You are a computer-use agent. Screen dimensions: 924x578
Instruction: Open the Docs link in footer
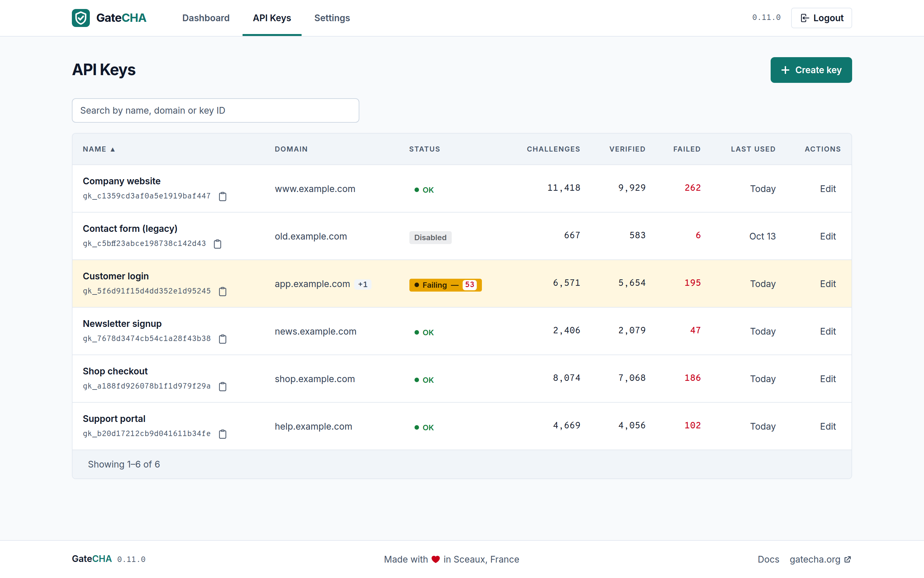click(768, 559)
